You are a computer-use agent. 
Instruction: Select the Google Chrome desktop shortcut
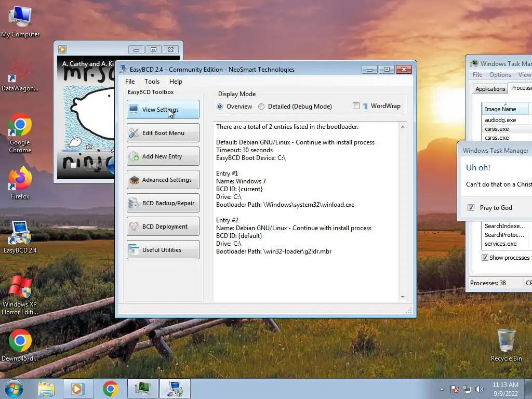(20, 133)
